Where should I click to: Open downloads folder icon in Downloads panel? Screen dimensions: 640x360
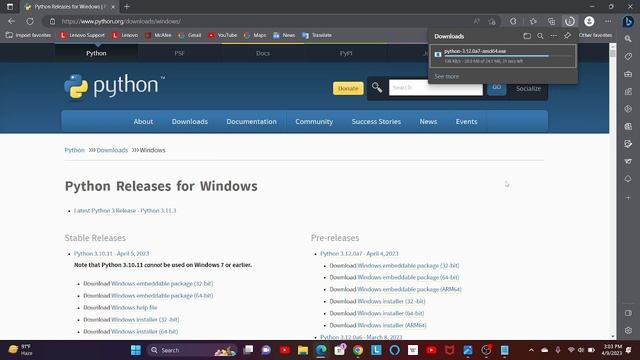(x=527, y=36)
